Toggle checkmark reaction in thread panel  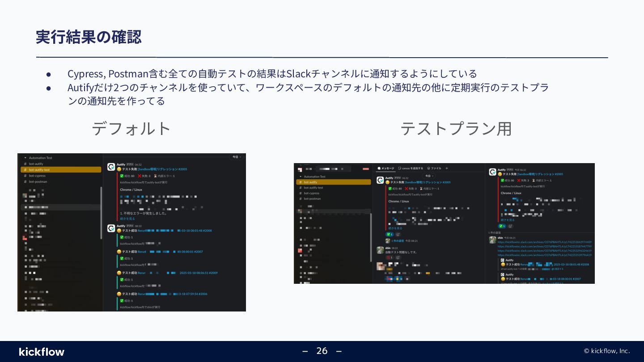tap(502, 226)
